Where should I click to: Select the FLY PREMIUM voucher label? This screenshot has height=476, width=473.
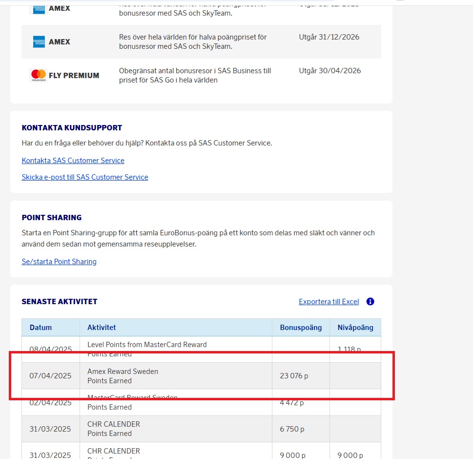pos(74,76)
